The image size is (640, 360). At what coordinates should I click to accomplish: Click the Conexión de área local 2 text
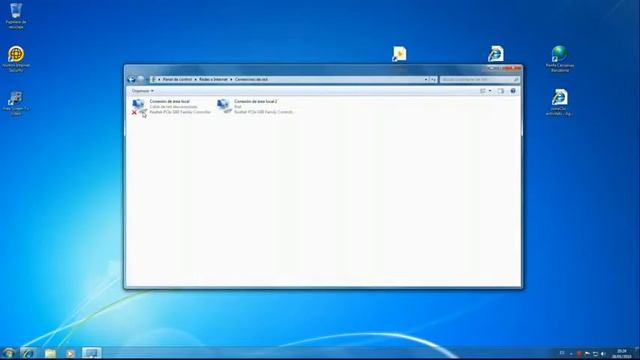256,101
